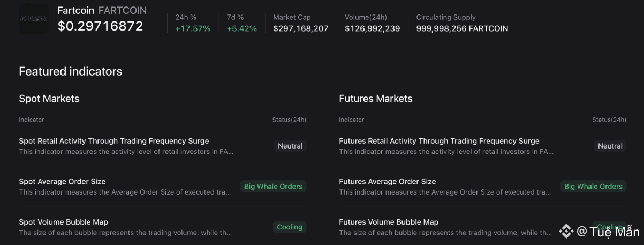Open the Spot Average Order Size indicator
This screenshot has height=245, width=644.
[62, 182]
